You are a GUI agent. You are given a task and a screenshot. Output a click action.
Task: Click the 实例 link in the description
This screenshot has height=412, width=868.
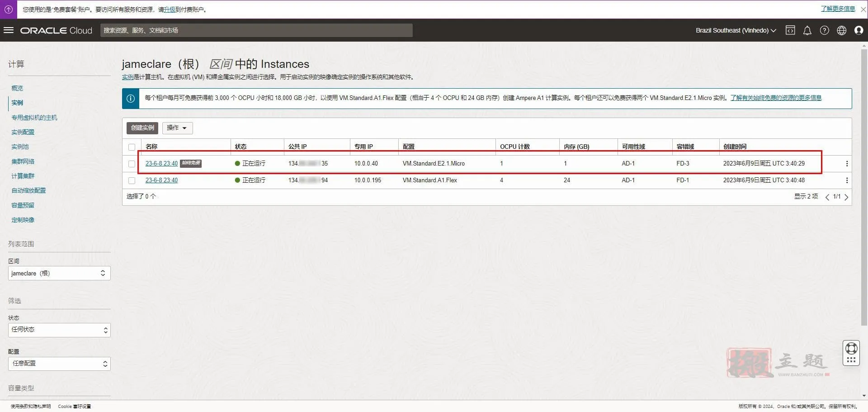127,77
